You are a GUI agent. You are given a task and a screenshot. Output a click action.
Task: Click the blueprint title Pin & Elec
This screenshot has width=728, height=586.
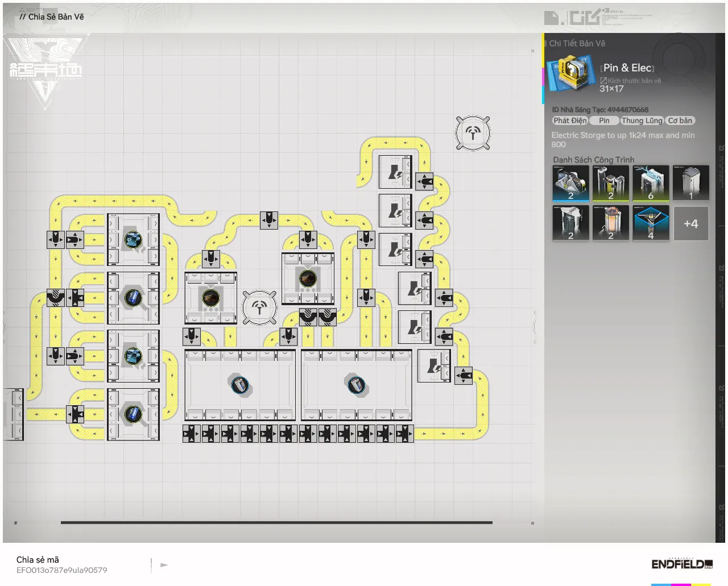pos(627,68)
